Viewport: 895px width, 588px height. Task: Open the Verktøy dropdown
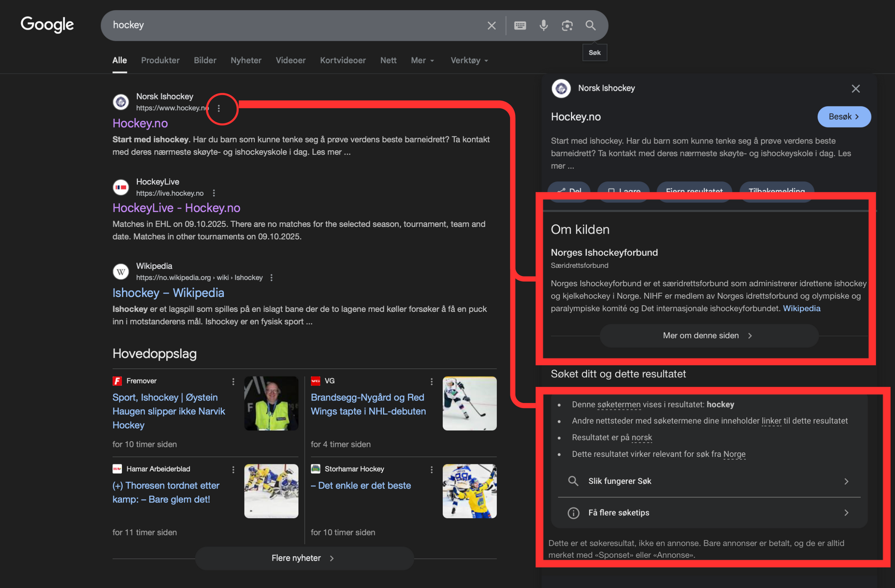click(x=469, y=60)
